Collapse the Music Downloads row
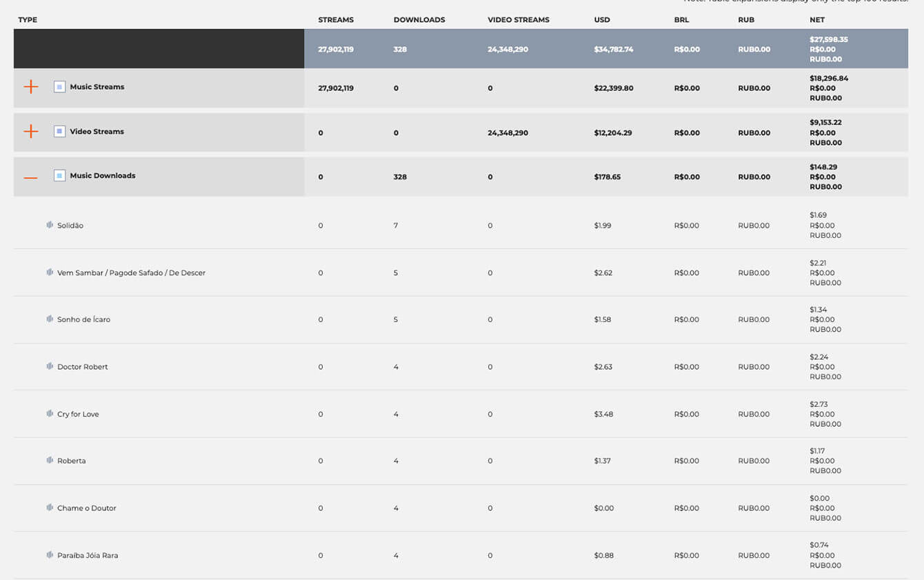 pyautogui.click(x=31, y=177)
